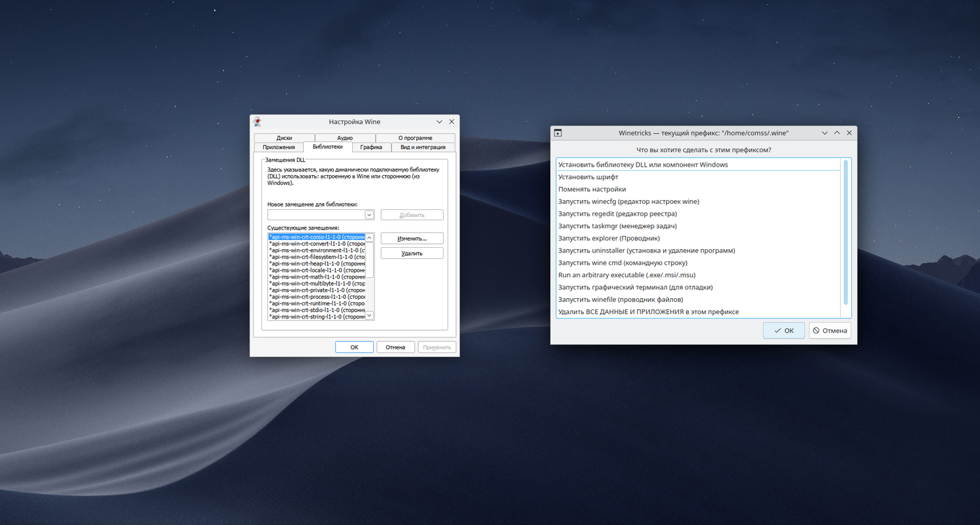Click the Winetricks window menu icon in titlebar
The height and width of the screenshot is (525, 980).
click(x=558, y=133)
